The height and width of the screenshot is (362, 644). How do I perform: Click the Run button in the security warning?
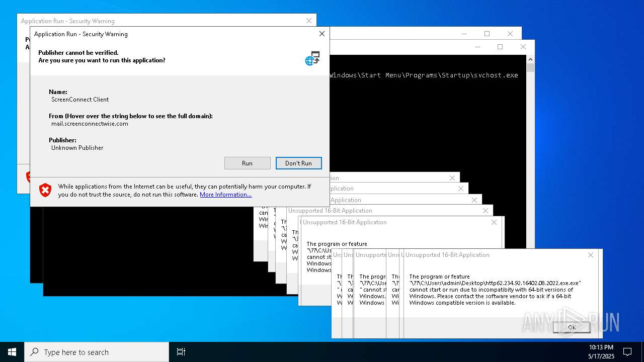coord(247,163)
